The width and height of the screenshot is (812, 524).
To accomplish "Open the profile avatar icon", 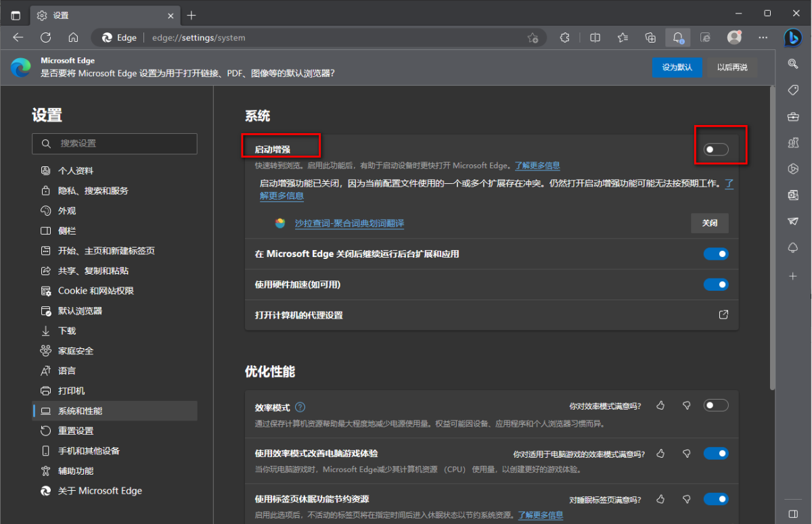I will tap(734, 38).
